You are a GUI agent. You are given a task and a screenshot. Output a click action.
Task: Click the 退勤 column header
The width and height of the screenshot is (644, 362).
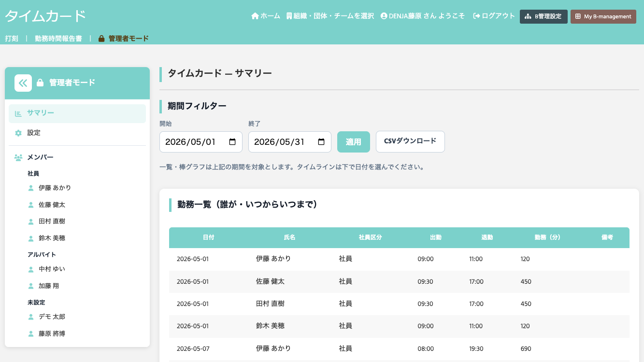pyautogui.click(x=487, y=237)
